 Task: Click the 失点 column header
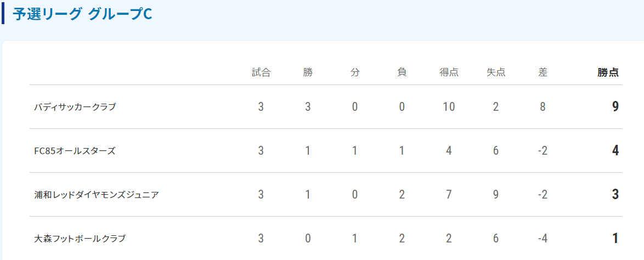[x=496, y=73]
